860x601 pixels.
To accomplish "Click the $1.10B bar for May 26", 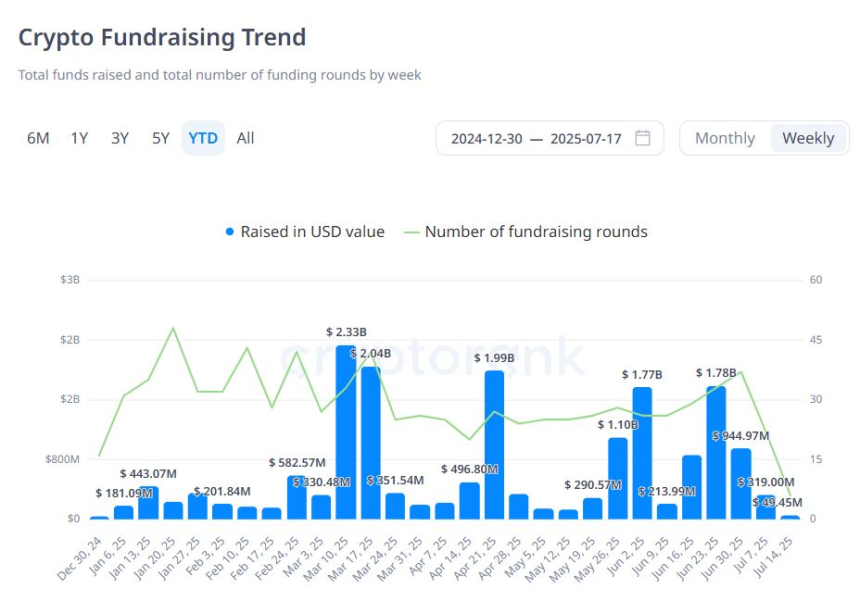I will (618, 478).
